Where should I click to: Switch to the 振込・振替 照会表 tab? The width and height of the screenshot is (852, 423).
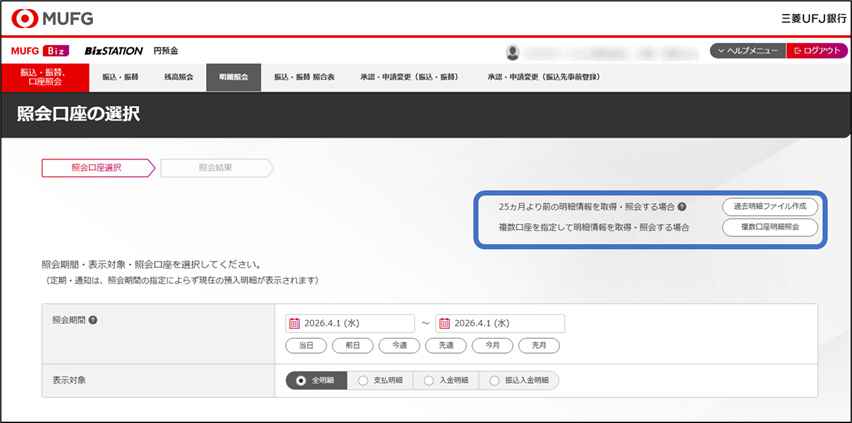304,77
